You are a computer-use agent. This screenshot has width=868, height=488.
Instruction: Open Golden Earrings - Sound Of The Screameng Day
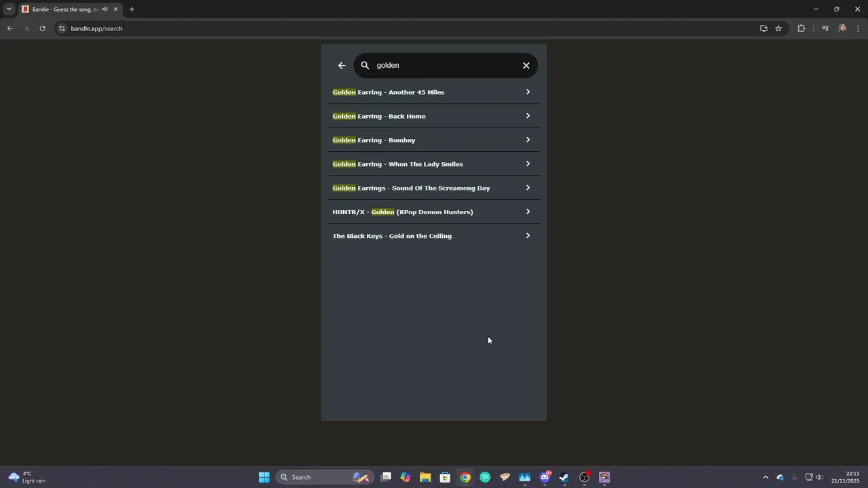[434, 188]
